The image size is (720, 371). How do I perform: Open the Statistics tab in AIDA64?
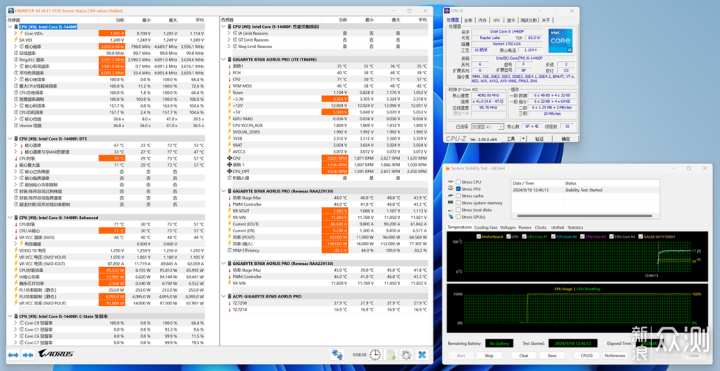tap(575, 227)
